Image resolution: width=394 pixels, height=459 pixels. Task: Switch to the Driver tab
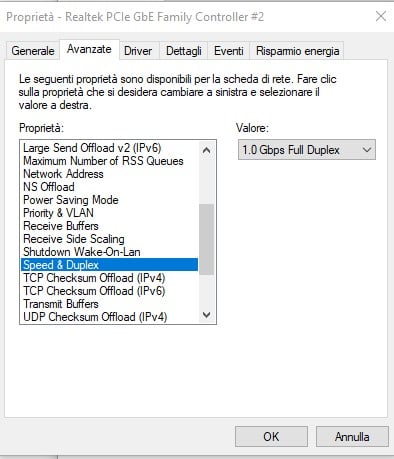click(x=138, y=51)
